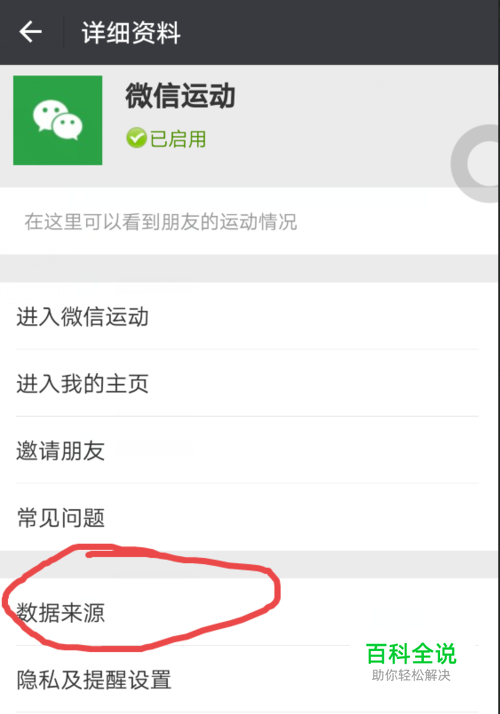Open 隐私及提醒设置 settings

point(249,679)
